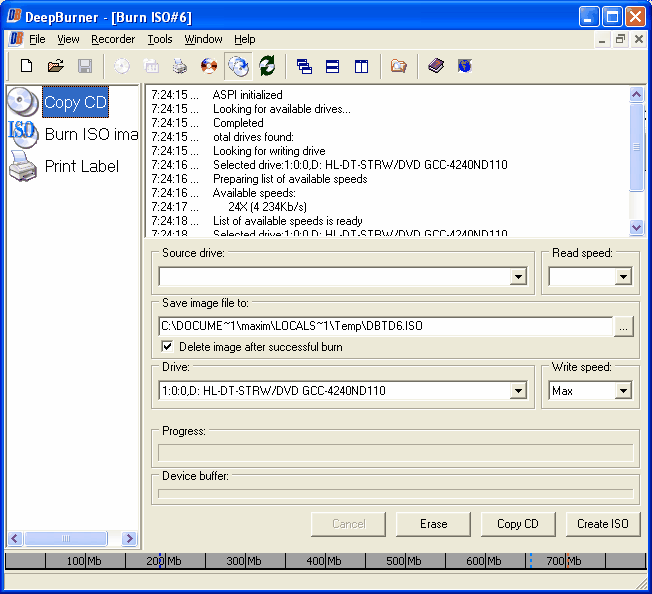Open the Tools menu
Screen dimensions: 652x594
160,39
